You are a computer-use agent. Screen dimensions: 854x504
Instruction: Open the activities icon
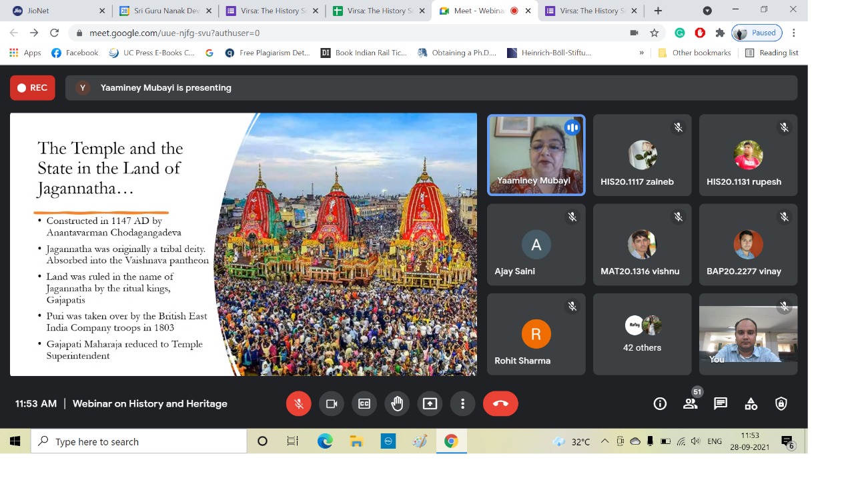point(751,403)
